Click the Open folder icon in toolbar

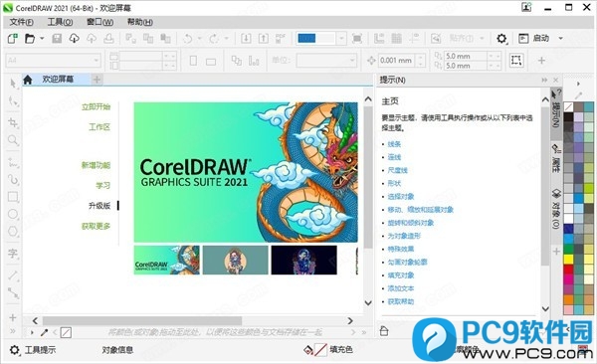pos(30,39)
